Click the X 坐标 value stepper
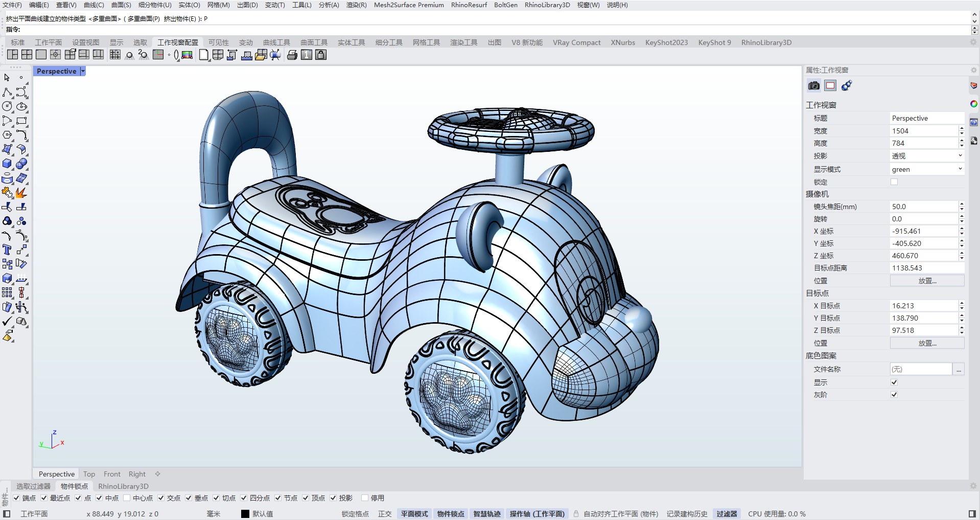Viewport: 980px width, 520px height. click(962, 231)
